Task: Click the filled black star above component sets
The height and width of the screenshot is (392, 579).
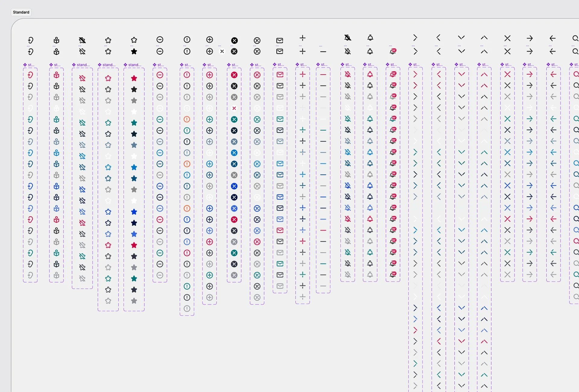Action: pos(134,52)
